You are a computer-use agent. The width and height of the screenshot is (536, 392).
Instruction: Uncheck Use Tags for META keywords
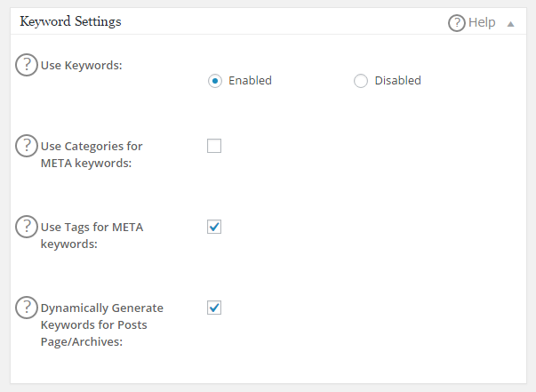(214, 227)
